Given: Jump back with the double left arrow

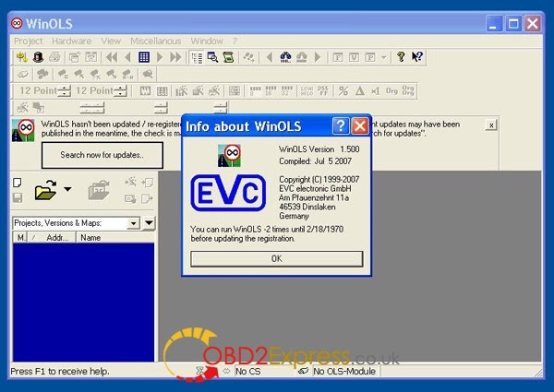Looking at the screenshot, I should pyautogui.click(x=112, y=57).
